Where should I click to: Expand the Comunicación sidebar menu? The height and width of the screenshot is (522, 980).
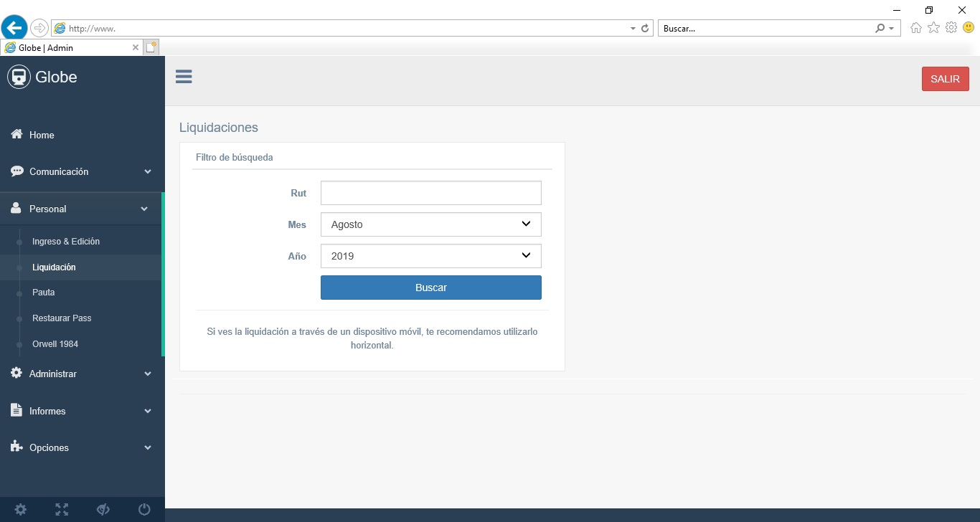[81, 172]
